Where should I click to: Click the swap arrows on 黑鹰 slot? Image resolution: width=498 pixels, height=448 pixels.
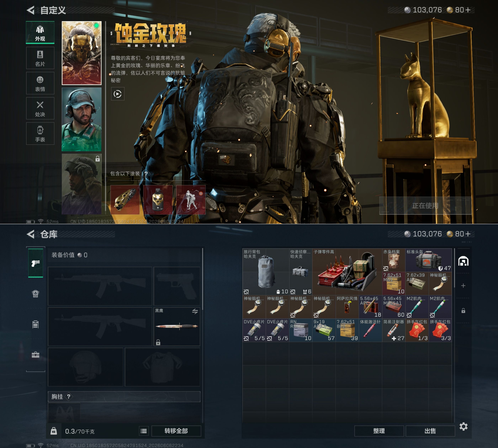(195, 311)
